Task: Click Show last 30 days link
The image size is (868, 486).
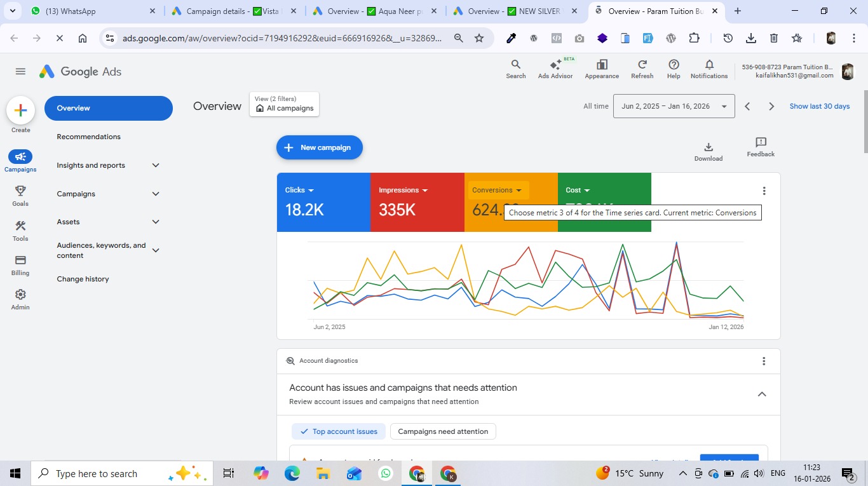Action: (x=819, y=106)
